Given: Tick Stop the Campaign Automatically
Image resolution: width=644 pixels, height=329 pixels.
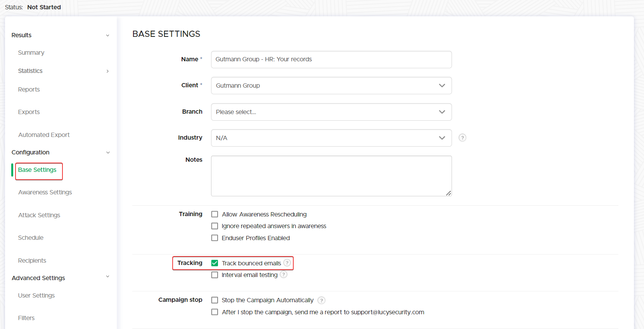Looking at the screenshot, I should pyautogui.click(x=215, y=300).
